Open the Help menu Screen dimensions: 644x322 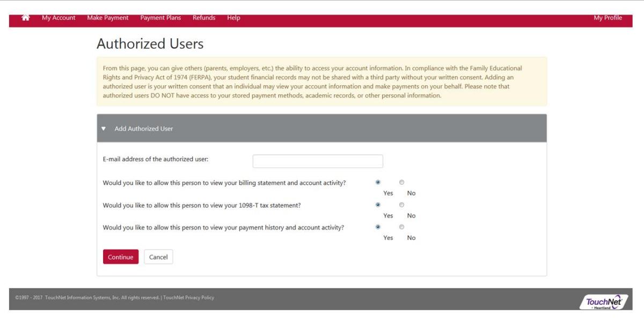(x=233, y=17)
